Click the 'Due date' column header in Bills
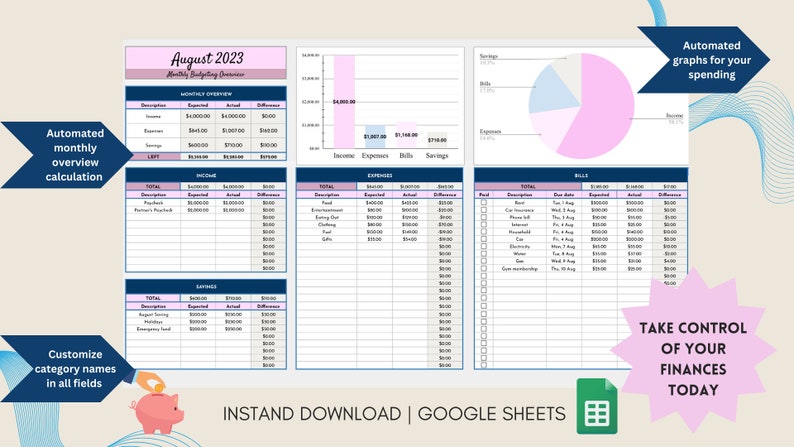 pyautogui.click(x=563, y=194)
